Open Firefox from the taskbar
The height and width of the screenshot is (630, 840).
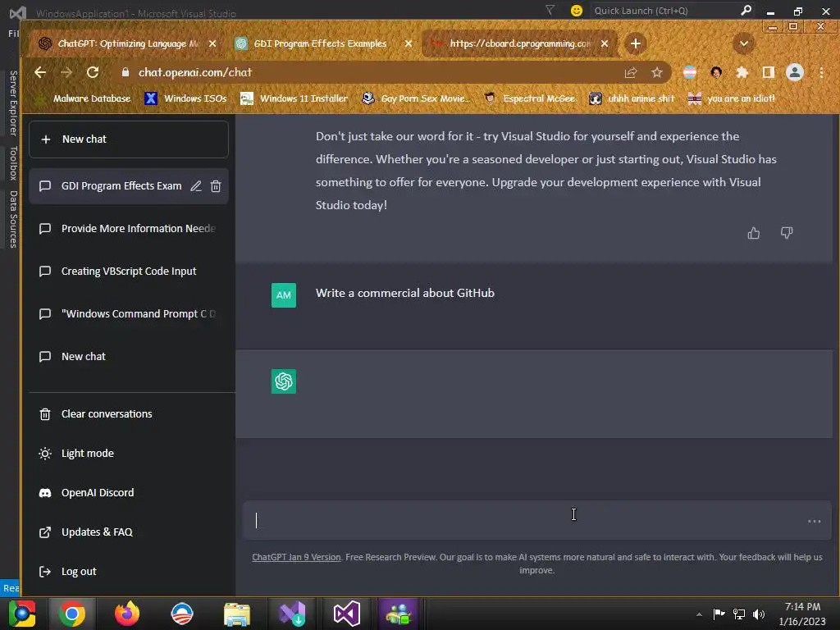point(127,614)
